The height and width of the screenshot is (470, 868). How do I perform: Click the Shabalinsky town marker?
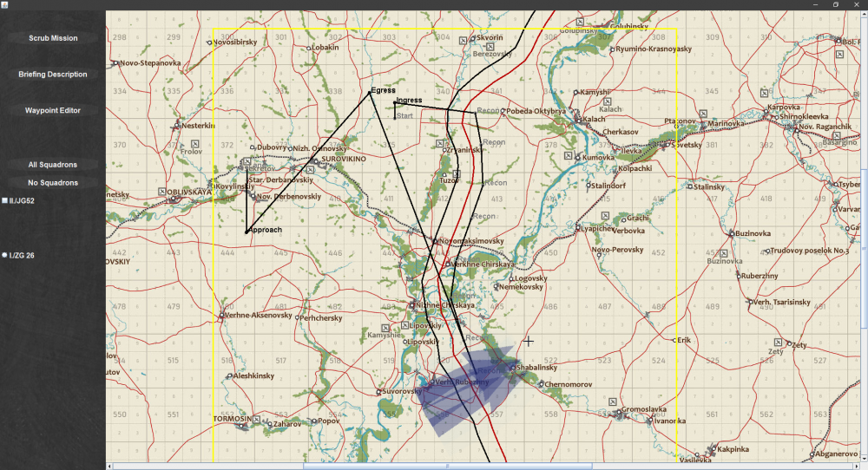[x=513, y=367]
